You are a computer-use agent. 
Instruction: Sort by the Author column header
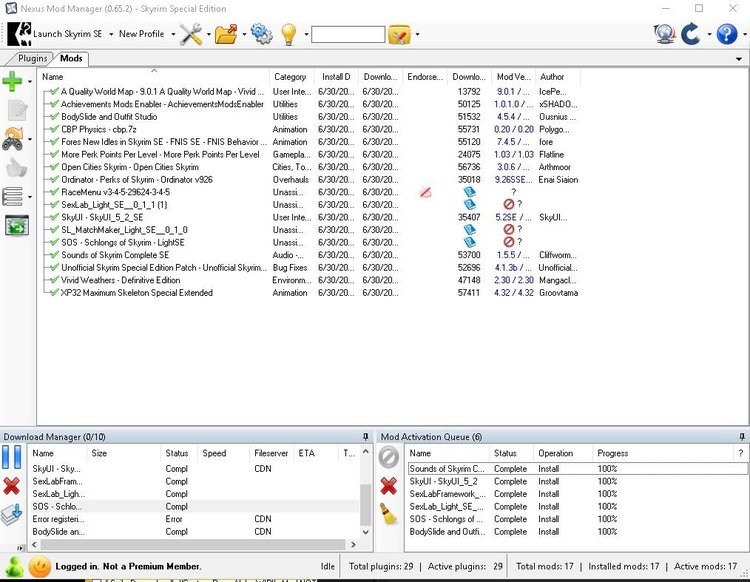557,77
